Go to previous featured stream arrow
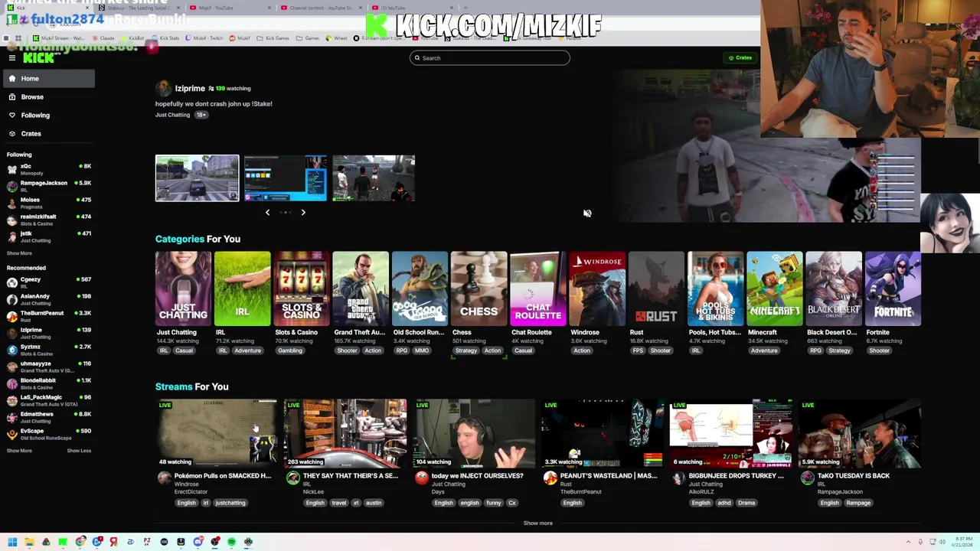The height and width of the screenshot is (551, 980). point(267,212)
